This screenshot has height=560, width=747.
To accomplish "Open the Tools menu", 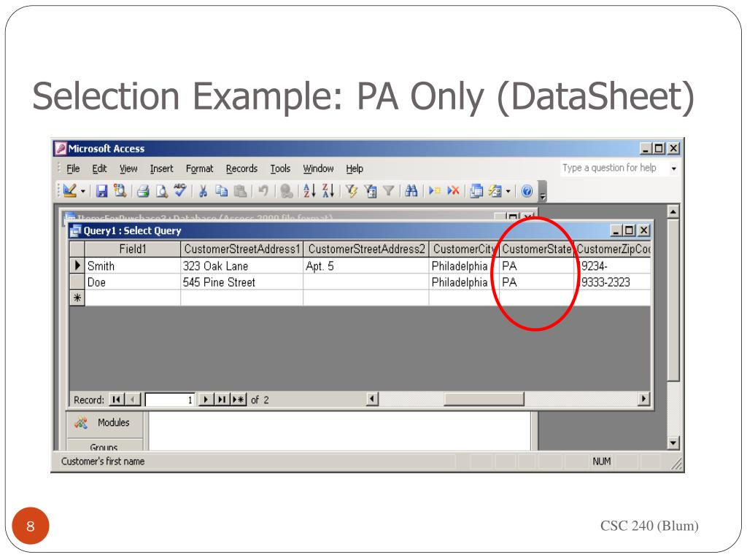I will [x=280, y=168].
